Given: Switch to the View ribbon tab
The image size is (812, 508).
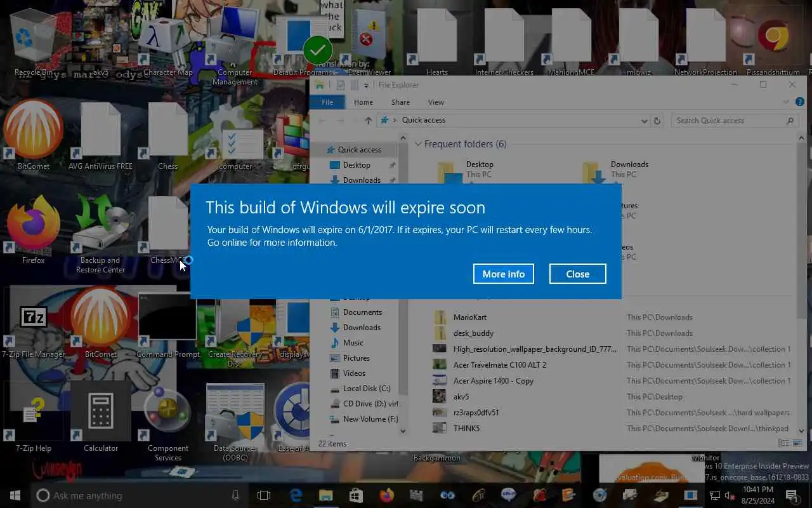Looking at the screenshot, I should click(436, 102).
